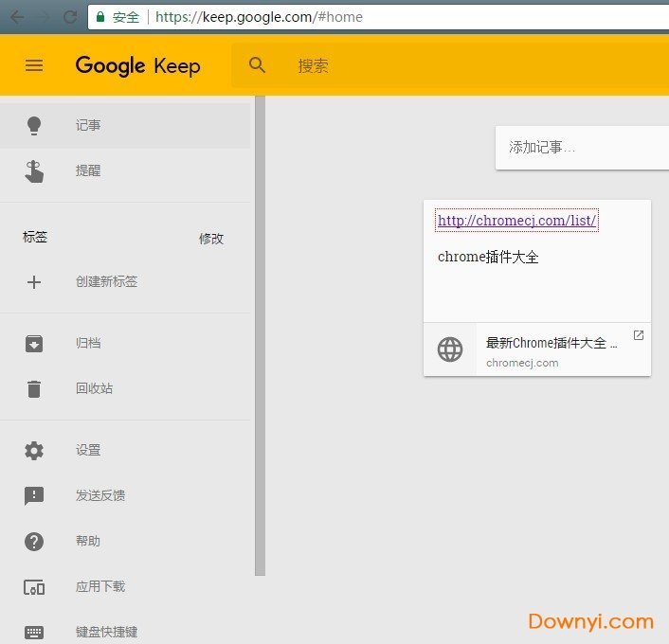Select the Notes lightbulb icon

tap(34, 125)
